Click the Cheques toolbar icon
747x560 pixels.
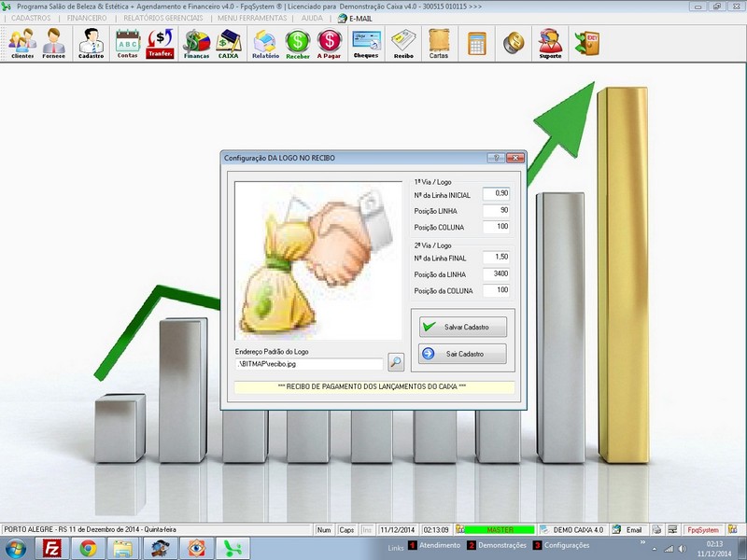tap(366, 43)
